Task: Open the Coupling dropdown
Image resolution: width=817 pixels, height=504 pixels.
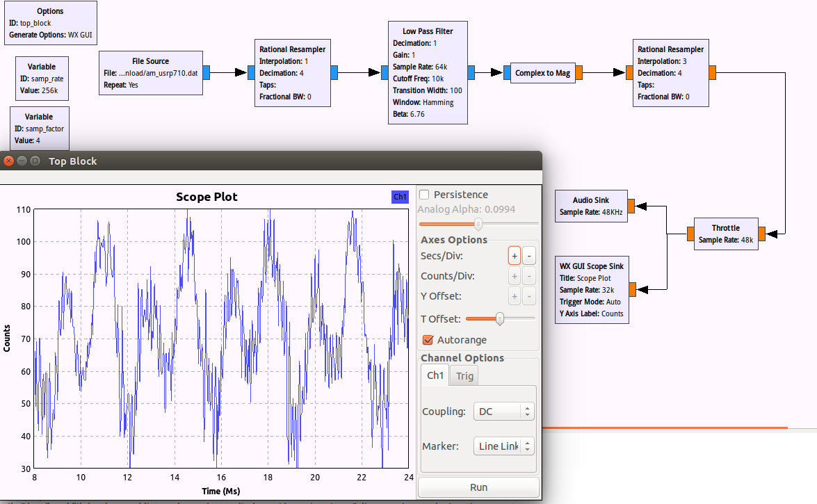Action: (x=503, y=412)
